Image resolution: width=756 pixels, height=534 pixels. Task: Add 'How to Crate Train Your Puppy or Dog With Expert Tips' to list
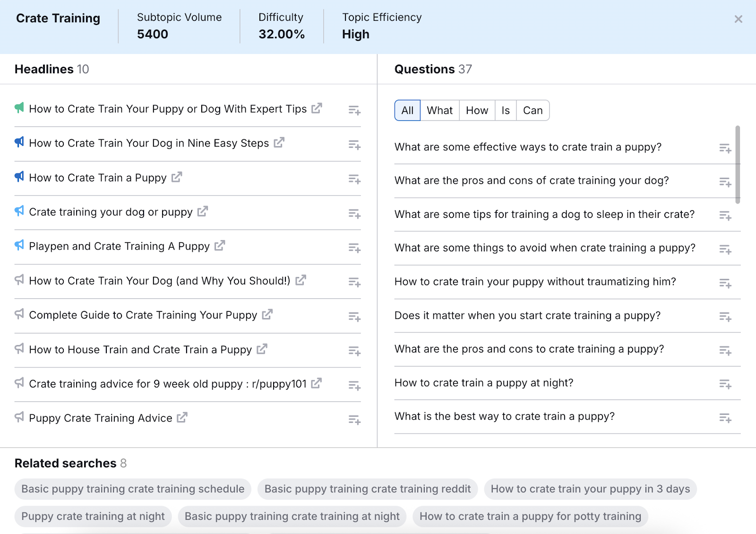click(x=354, y=110)
